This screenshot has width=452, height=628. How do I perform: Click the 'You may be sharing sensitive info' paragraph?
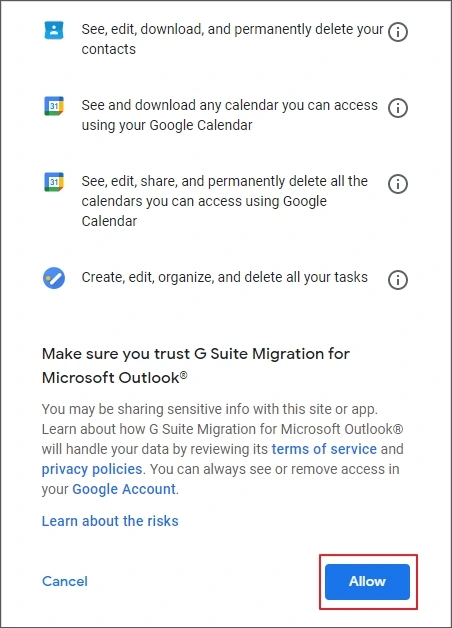(x=222, y=449)
